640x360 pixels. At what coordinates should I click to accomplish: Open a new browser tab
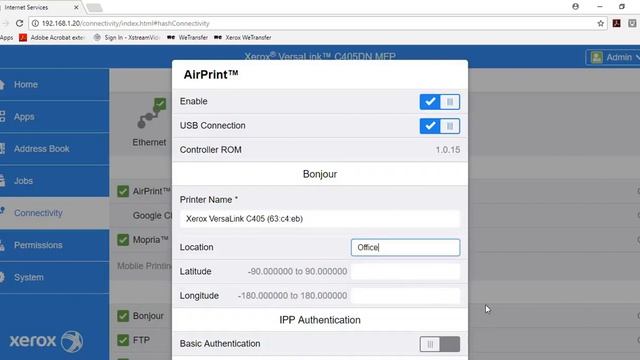coord(95,8)
